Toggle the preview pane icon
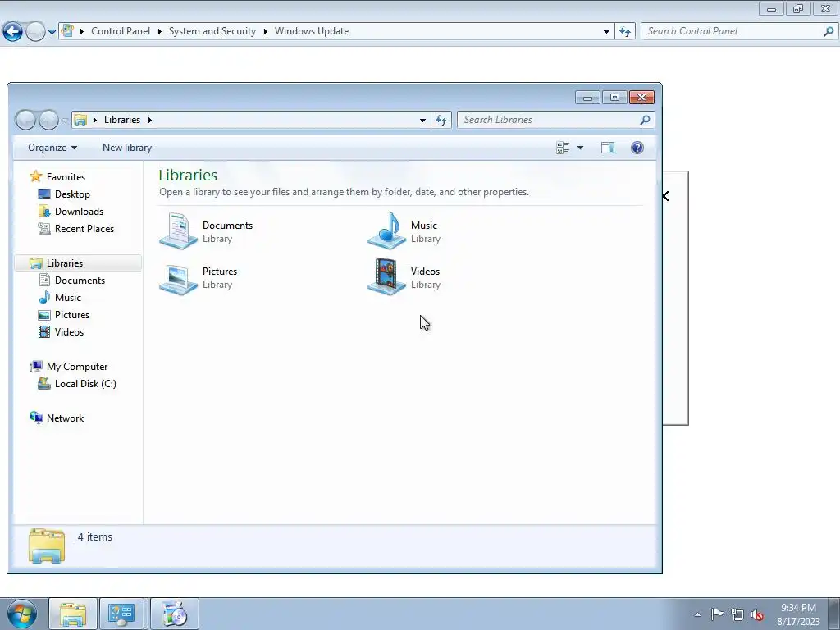 608,148
